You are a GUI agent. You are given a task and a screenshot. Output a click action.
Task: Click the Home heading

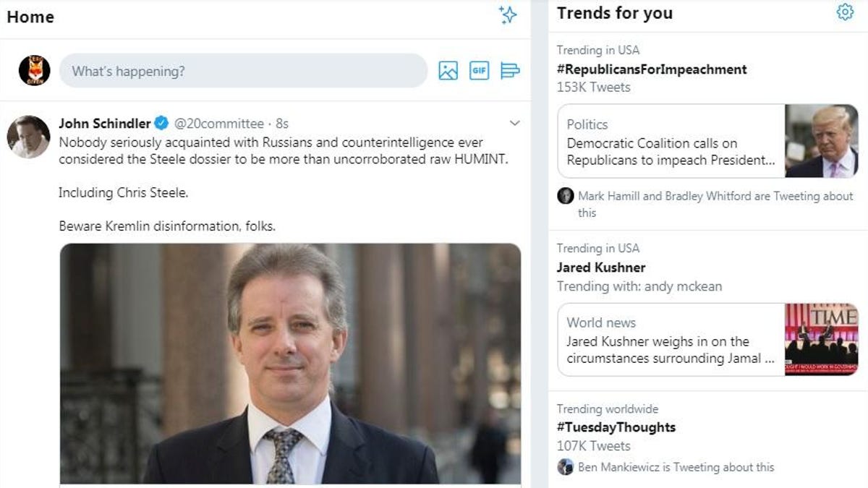tap(30, 17)
